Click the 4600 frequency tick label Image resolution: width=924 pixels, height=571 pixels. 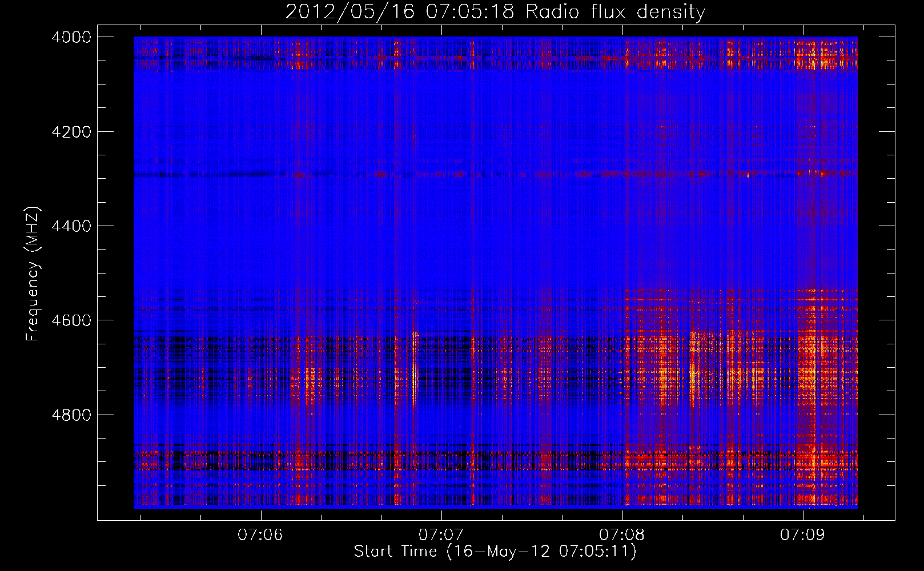pos(71,320)
